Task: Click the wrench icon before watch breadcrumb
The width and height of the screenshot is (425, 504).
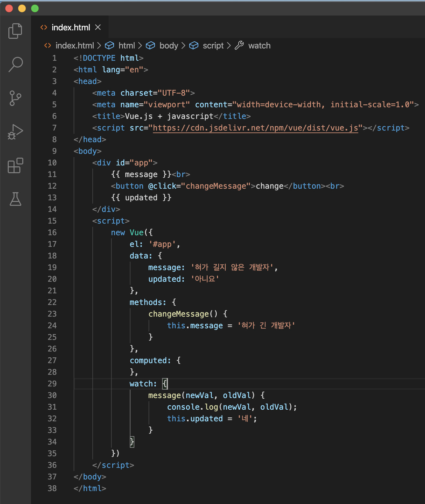Action: coord(239,46)
